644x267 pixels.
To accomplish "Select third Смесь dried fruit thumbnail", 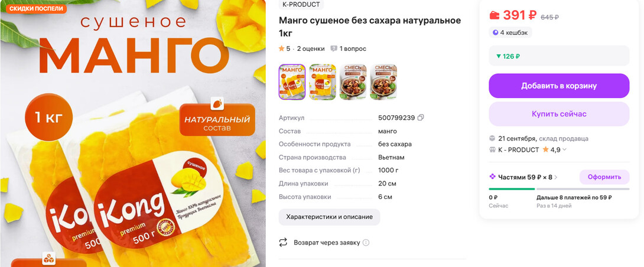I will tap(353, 82).
